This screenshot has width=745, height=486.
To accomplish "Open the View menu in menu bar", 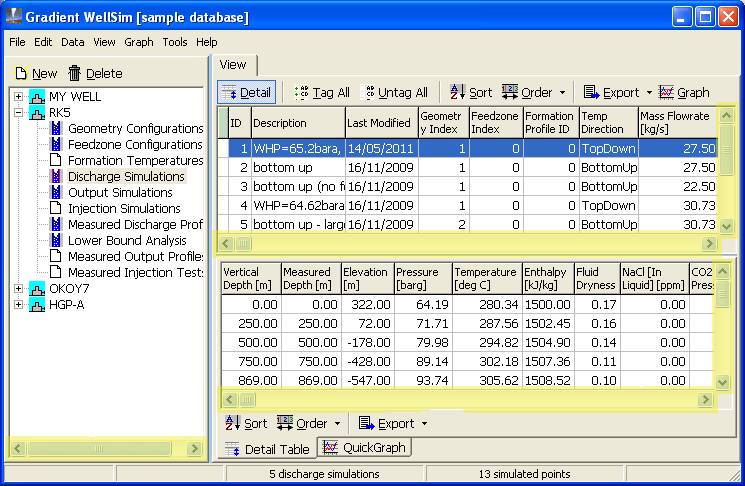I will tap(104, 42).
